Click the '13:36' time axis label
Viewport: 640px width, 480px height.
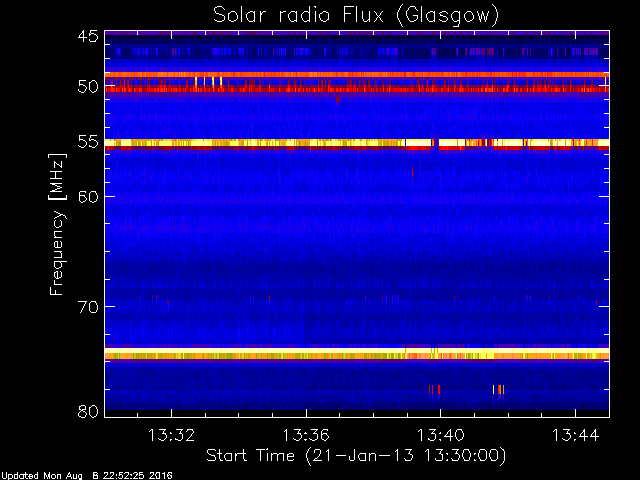click(306, 435)
